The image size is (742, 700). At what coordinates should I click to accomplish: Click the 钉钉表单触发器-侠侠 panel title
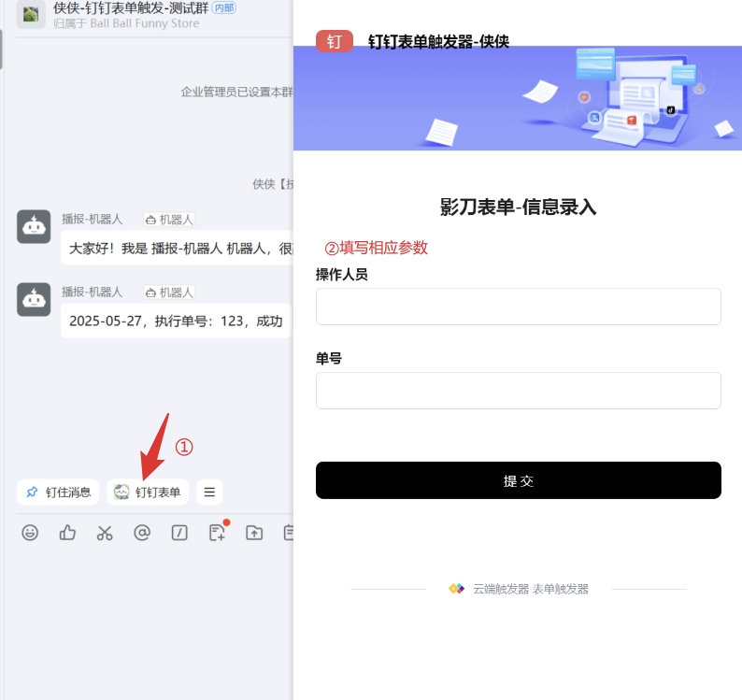[438, 42]
